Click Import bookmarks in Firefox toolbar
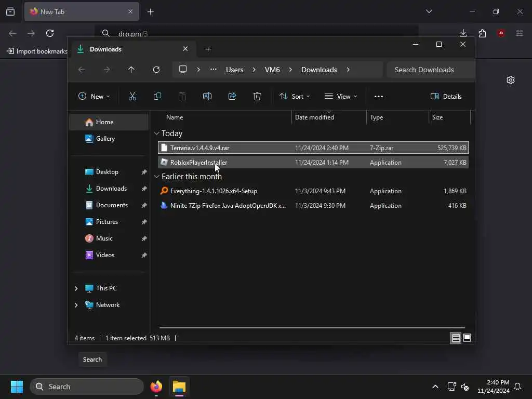 click(x=37, y=51)
